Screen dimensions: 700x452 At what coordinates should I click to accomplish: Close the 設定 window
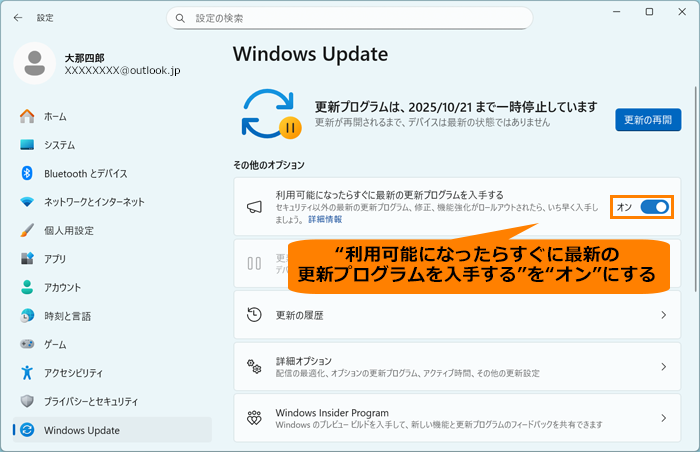point(682,12)
